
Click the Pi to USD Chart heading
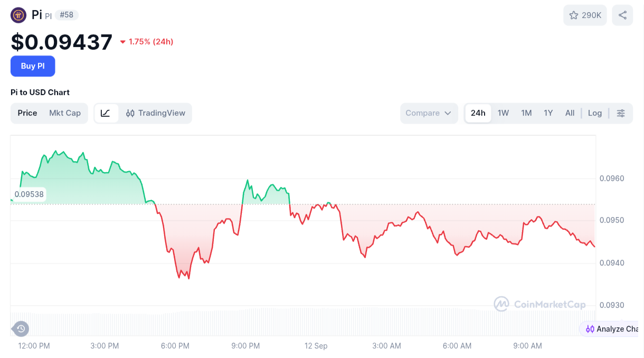[40, 92]
